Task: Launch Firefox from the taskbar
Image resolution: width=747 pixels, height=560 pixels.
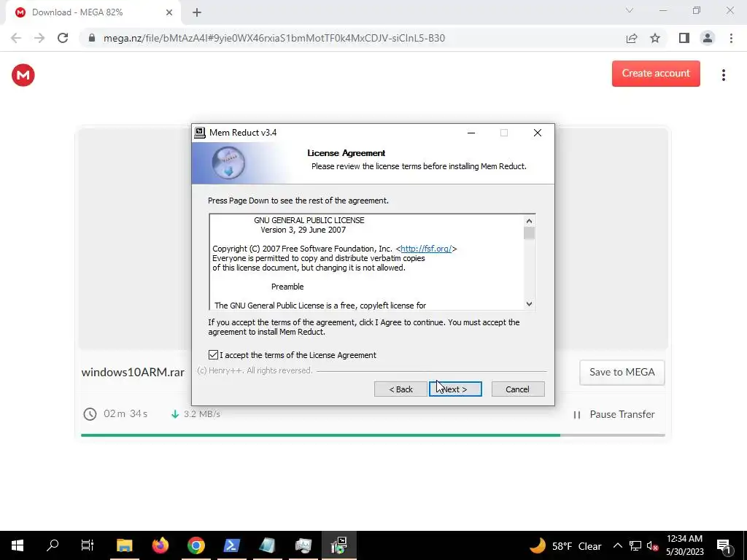Action: [160, 545]
